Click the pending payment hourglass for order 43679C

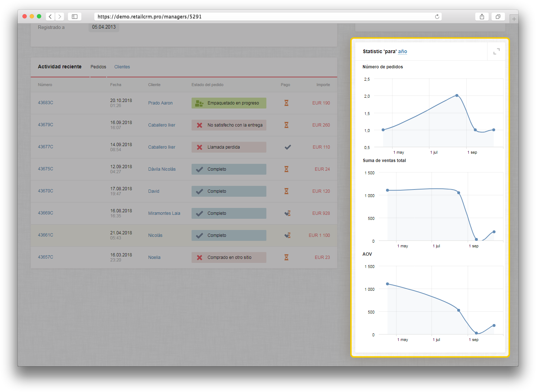pos(286,125)
